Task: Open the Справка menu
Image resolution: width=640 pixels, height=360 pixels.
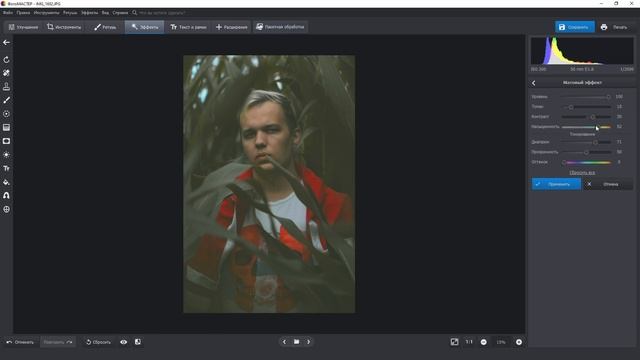Action: (x=120, y=13)
